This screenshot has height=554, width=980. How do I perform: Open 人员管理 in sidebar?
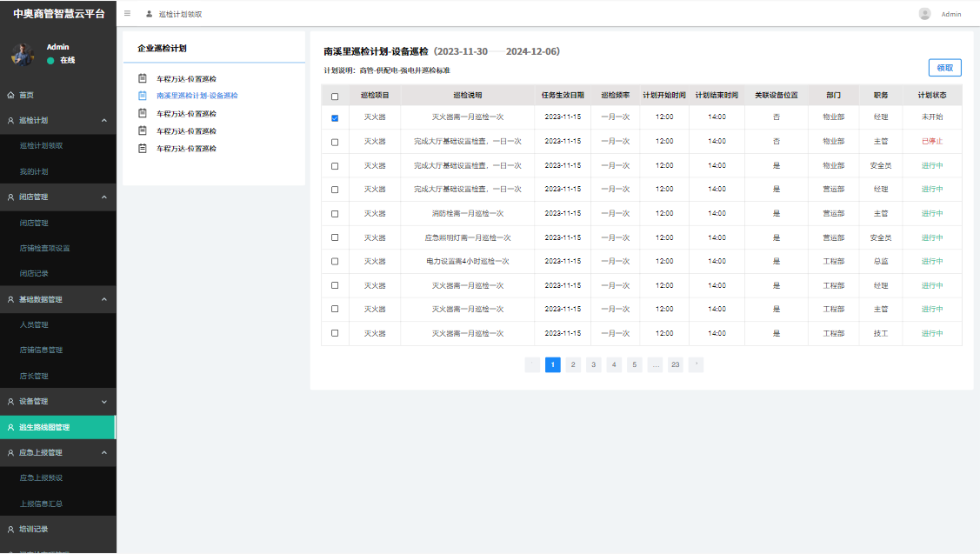click(x=34, y=324)
